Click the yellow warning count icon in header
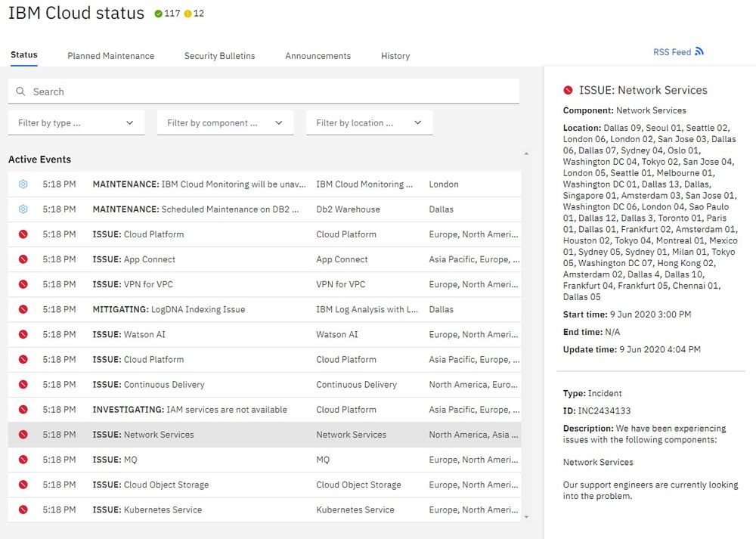This screenshot has height=539, width=756. pos(187,14)
